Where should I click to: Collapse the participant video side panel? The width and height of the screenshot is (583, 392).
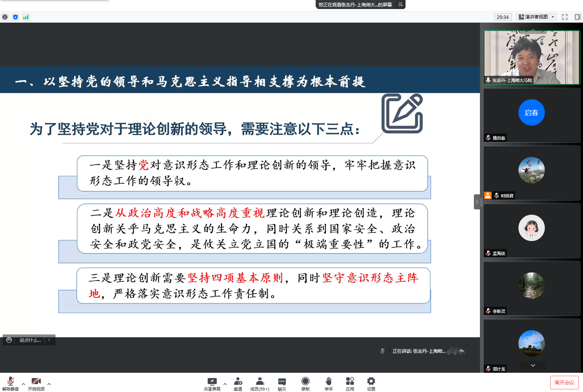(x=477, y=202)
